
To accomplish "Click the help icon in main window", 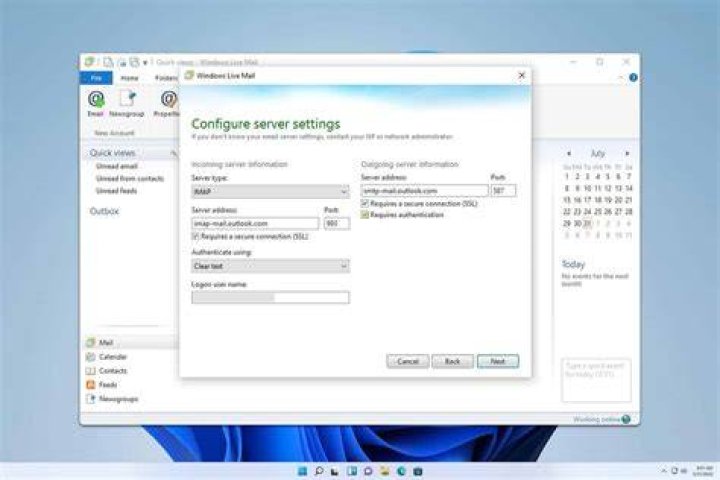I will (633, 78).
